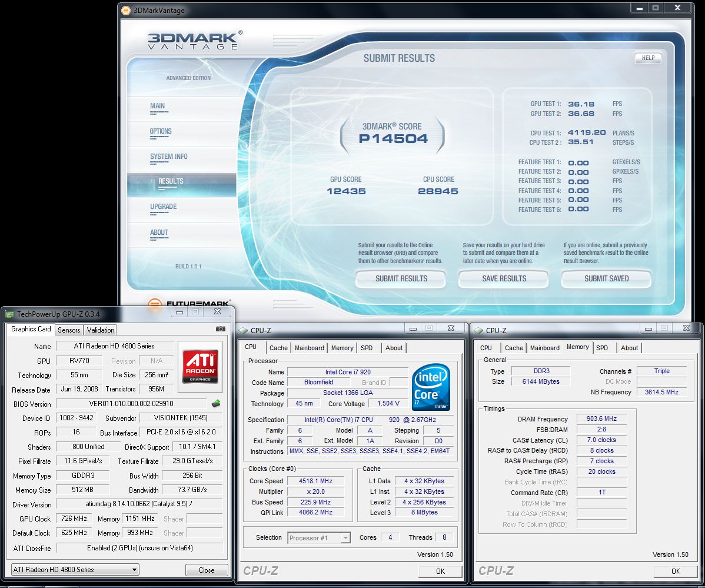705x588 pixels.
Task: Click the ATI CrossFire status field
Action: tap(140, 548)
